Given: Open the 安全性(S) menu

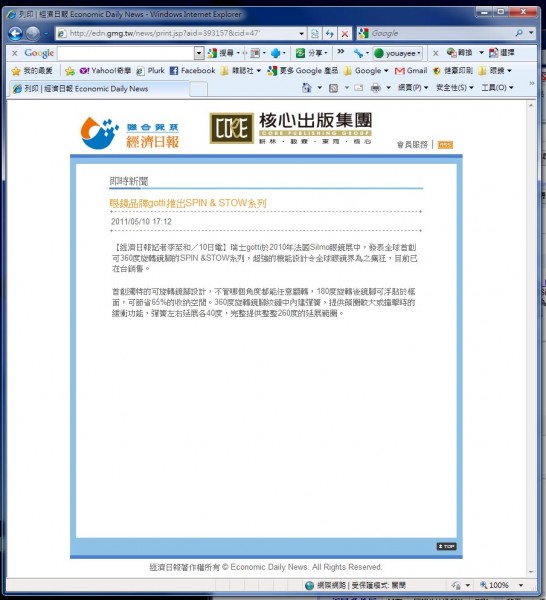Looking at the screenshot, I should coord(454,88).
